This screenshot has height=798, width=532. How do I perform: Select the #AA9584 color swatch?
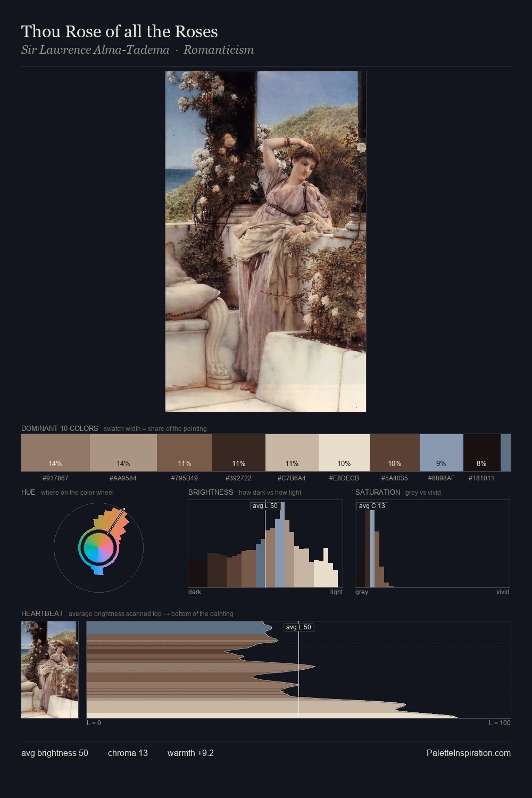[x=123, y=453]
